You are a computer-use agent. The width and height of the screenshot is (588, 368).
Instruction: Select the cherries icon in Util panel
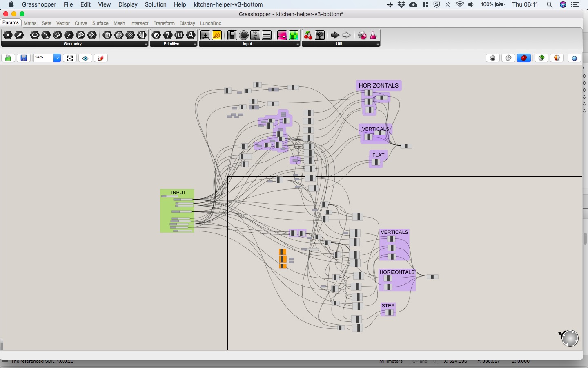[x=308, y=35]
